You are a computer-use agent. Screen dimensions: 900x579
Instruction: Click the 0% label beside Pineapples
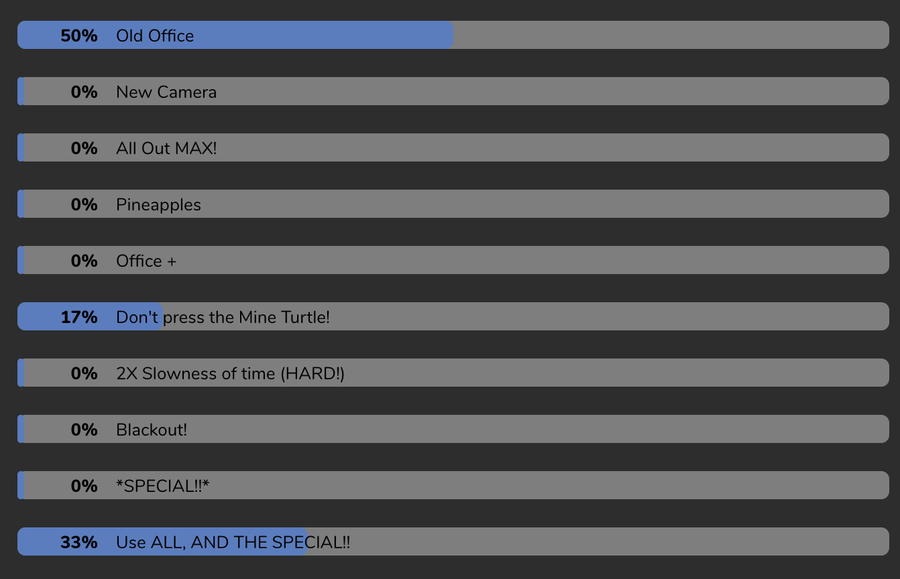84,204
